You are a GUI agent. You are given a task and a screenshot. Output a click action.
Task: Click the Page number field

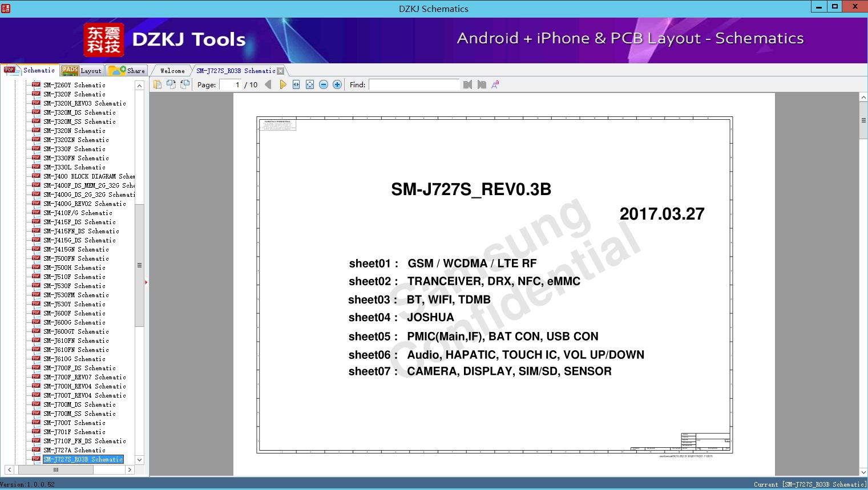tap(230, 84)
